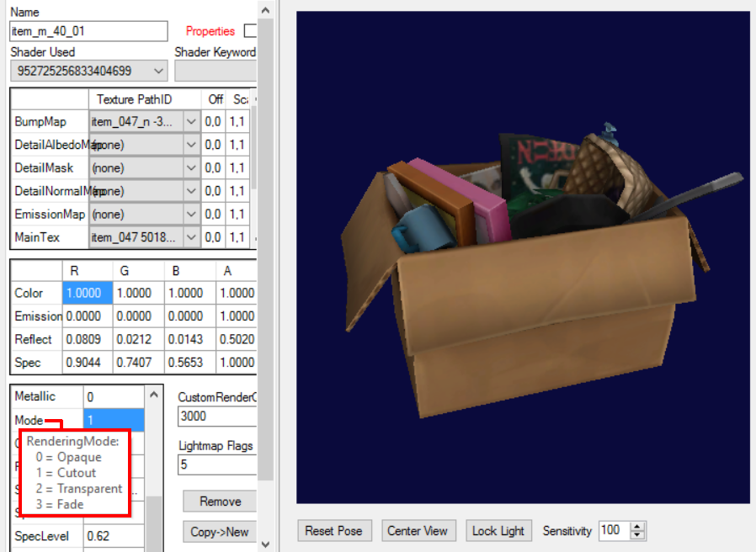Expand the BumpMap texture dropdown
The width and height of the screenshot is (756, 552).
coord(191,122)
